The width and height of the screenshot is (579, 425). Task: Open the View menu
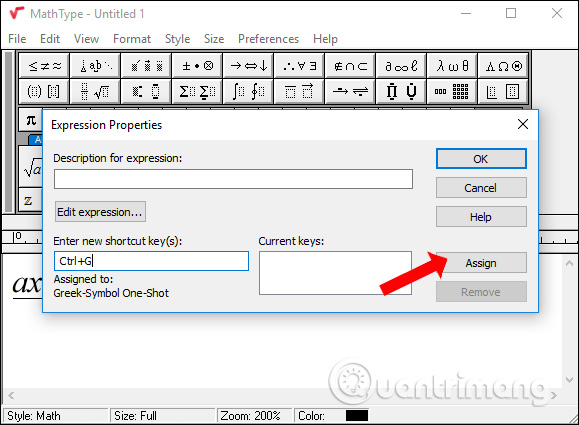[86, 39]
